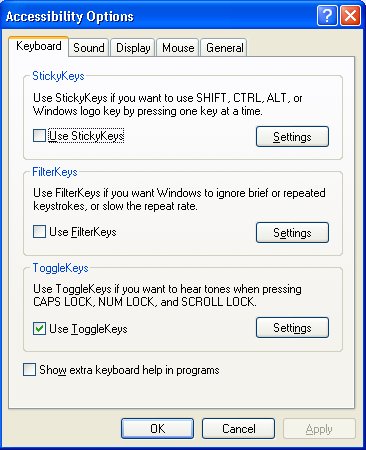Image resolution: width=366 pixels, height=450 pixels.
Task: Select the Keyboard tab
Action: point(39,46)
